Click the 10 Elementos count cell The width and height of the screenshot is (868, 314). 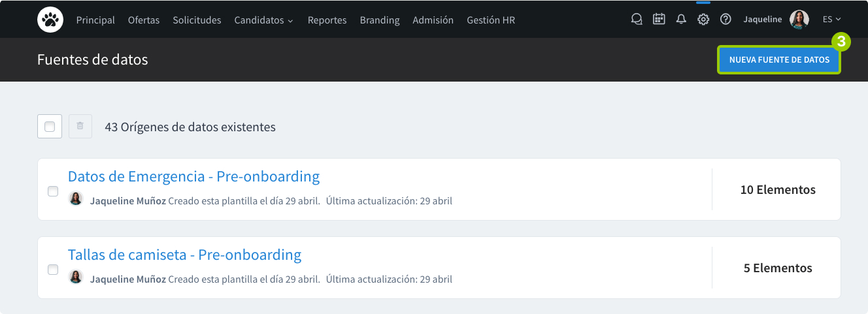click(777, 190)
